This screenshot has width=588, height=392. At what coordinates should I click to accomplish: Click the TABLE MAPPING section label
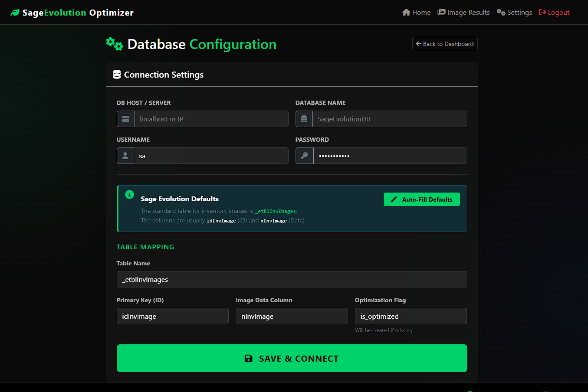tap(145, 247)
